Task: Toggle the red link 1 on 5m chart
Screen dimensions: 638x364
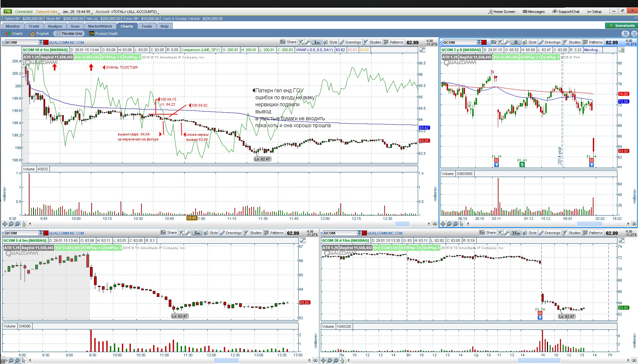Action: click(46, 233)
